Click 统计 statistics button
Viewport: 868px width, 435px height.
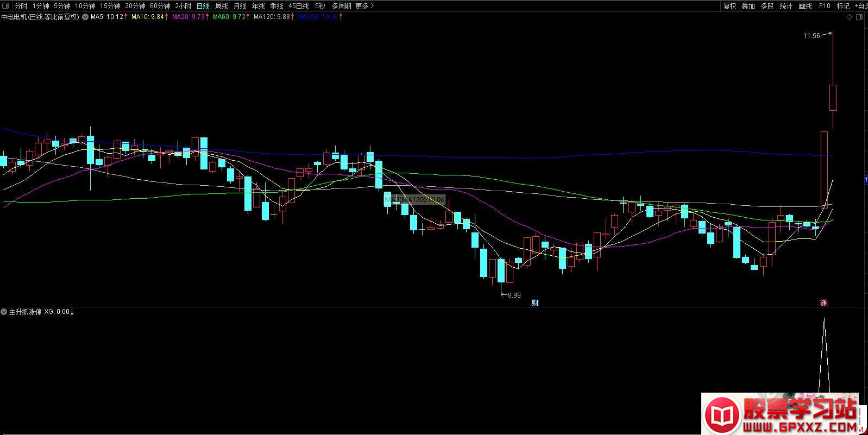786,6
